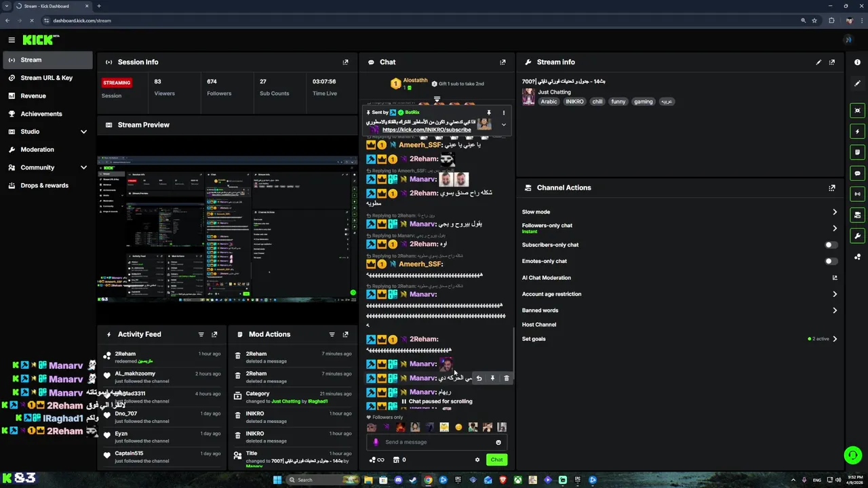Open Revenue page in sidebar
The height and width of the screenshot is (488, 868).
click(x=47, y=96)
